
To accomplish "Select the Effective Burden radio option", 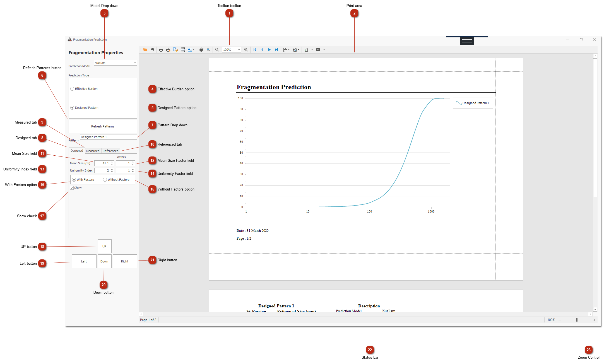I will coord(73,89).
